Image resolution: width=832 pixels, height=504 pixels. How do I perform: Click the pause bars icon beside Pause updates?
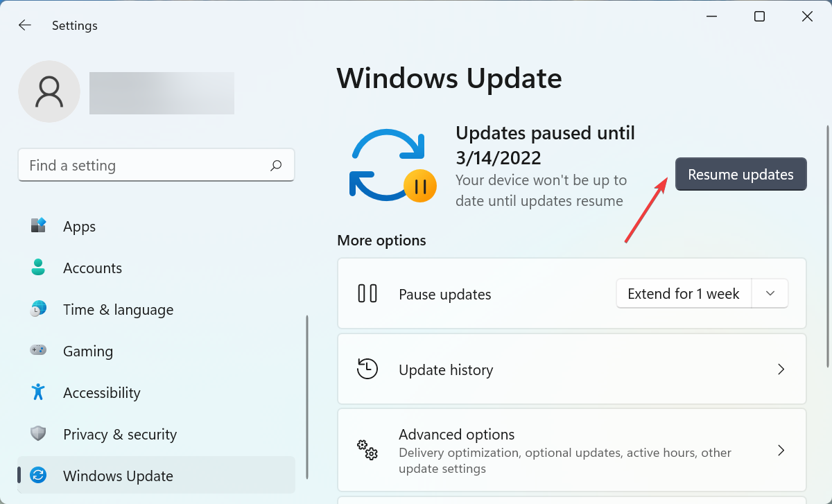tap(367, 294)
